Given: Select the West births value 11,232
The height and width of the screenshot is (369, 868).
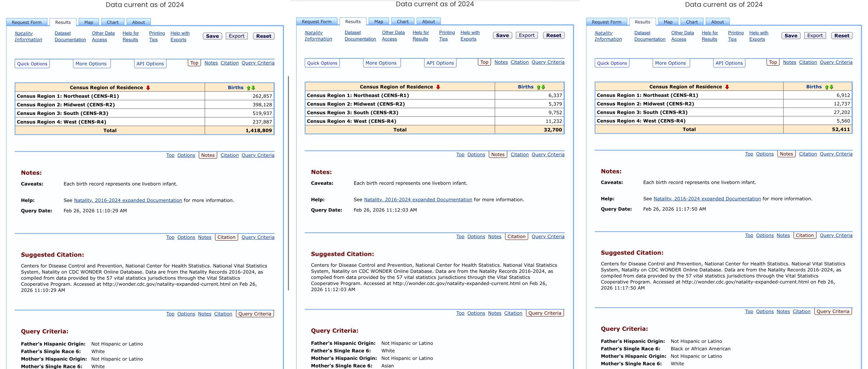Looking at the screenshot, I should pos(554,121).
